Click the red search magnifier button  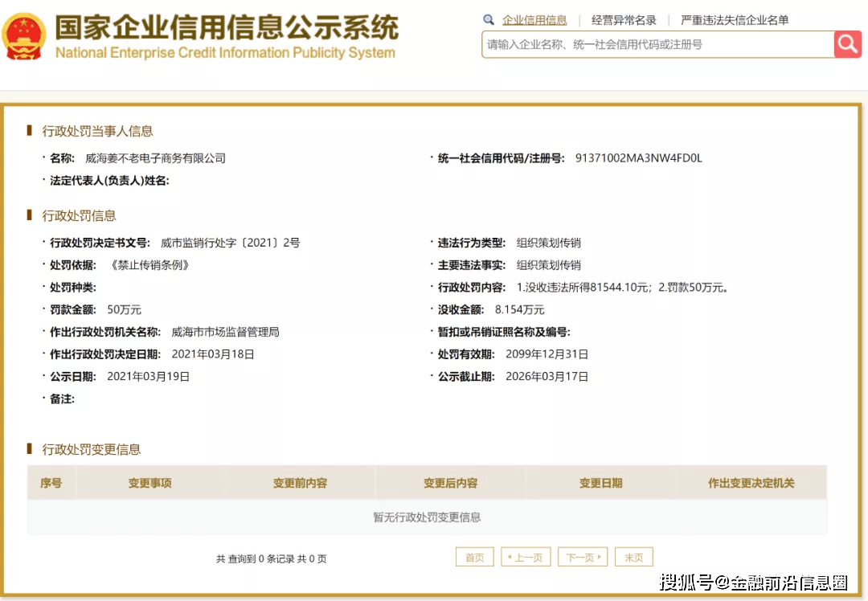click(x=847, y=44)
